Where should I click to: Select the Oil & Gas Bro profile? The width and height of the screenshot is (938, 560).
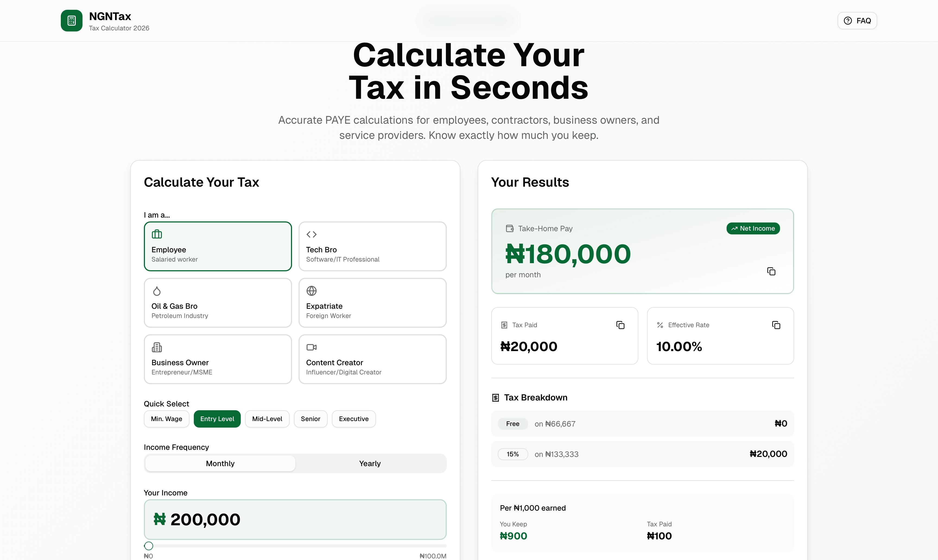(217, 302)
